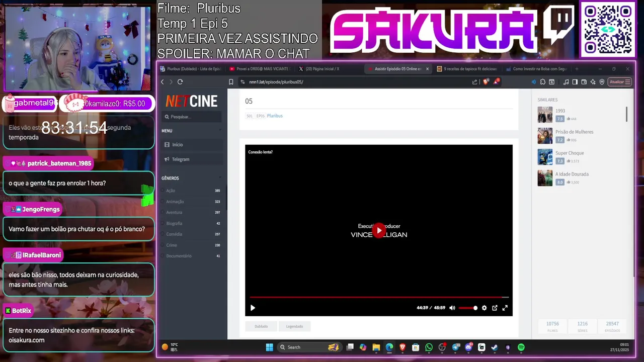The height and width of the screenshot is (362, 644).
Task: Switch to Como Investir na Bolsa tab
Action: [x=536, y=69]
